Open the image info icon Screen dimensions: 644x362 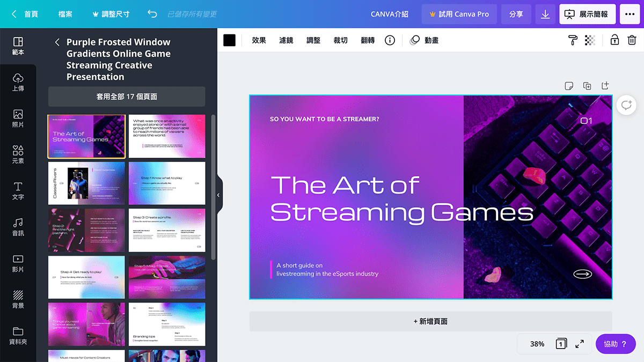point(390,40)
